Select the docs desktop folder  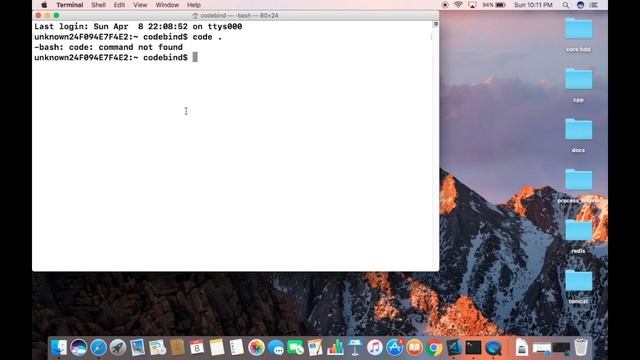click(578, 130)
